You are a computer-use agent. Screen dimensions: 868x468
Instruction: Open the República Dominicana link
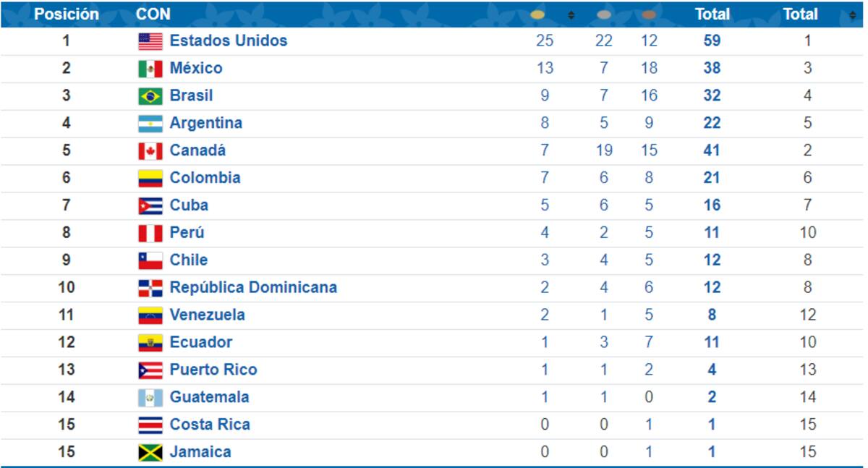click(x=253, y=287)
